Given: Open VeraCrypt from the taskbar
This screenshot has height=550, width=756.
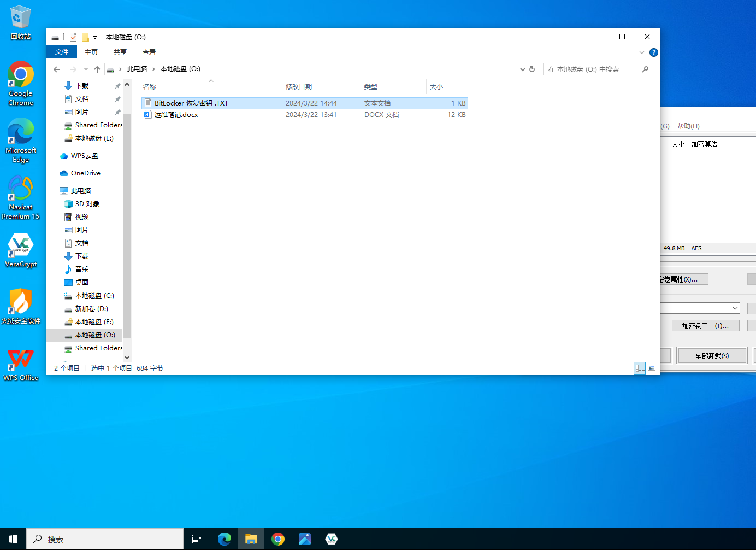Looking at the screenshot, I should [332, 539].
